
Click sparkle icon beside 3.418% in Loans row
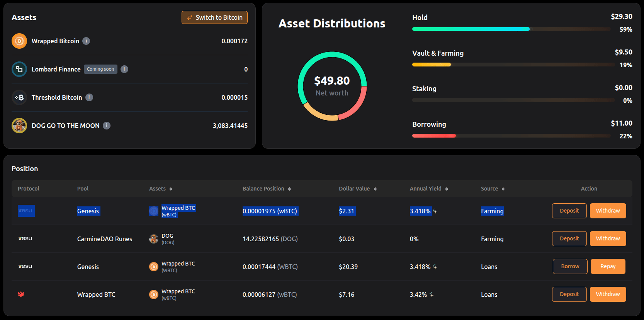coord(435,267)
